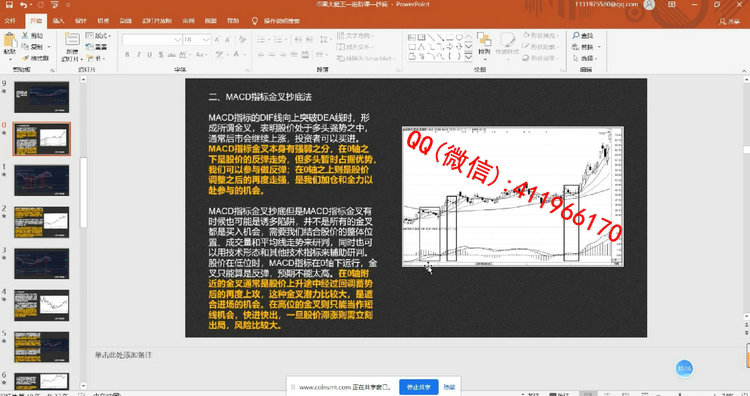Copy the selection

click(x=33, y=47)
